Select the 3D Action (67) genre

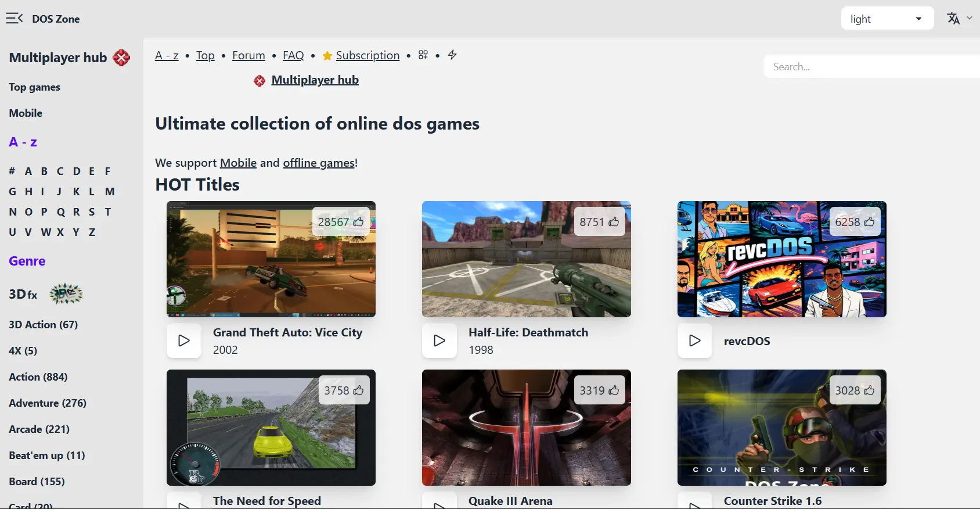44,325
